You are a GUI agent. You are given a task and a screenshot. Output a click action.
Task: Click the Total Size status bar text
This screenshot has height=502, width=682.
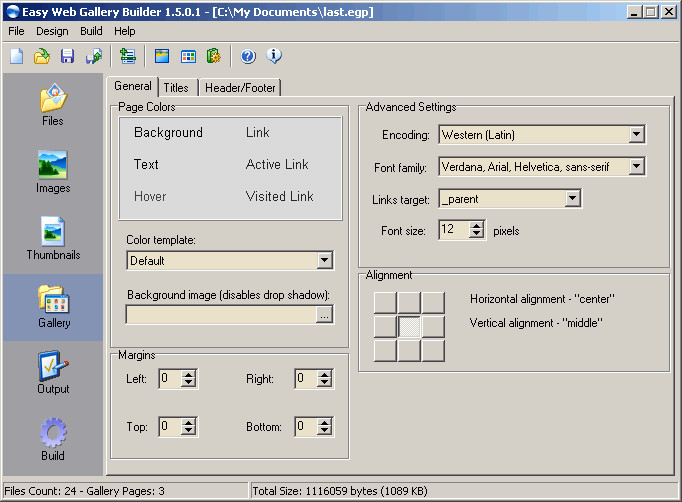(x=340, y=491)
